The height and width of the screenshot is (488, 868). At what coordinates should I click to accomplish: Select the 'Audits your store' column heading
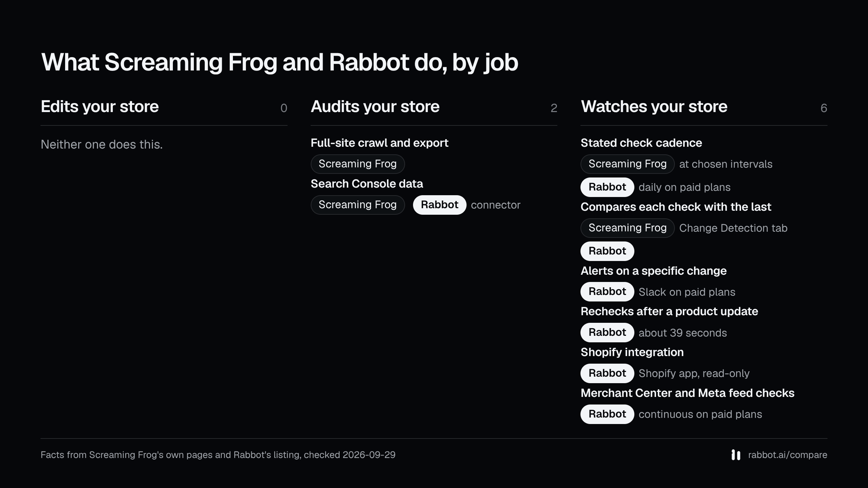point(375,107)
